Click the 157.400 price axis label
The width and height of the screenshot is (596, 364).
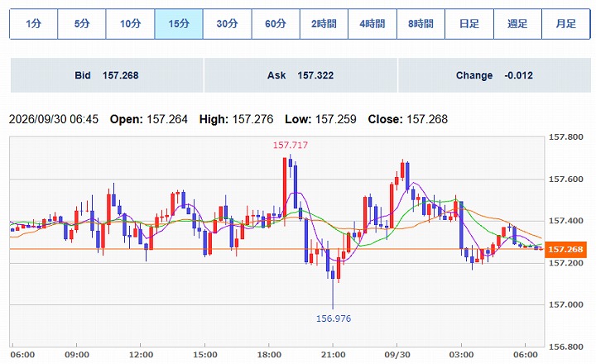(x=565, y=221)
